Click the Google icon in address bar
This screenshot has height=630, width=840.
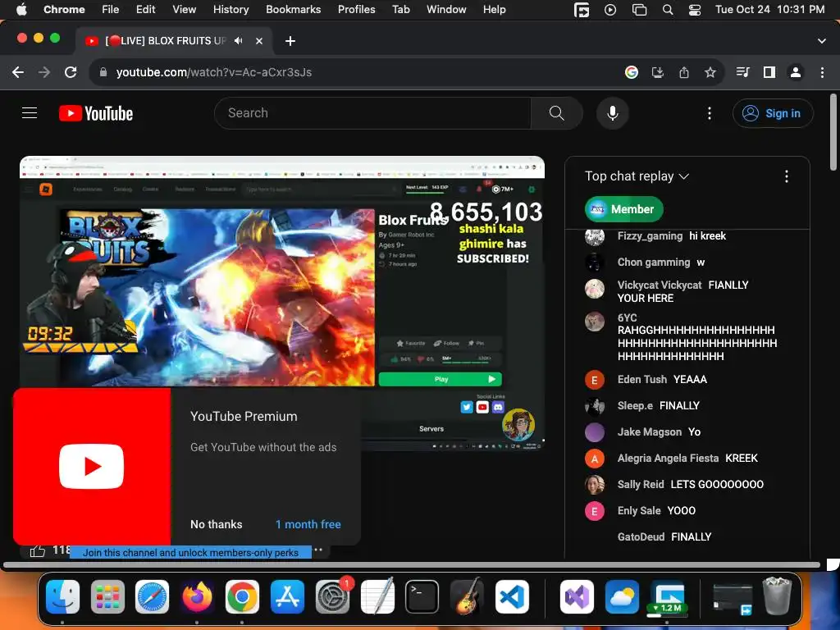(x=632, y=72)
